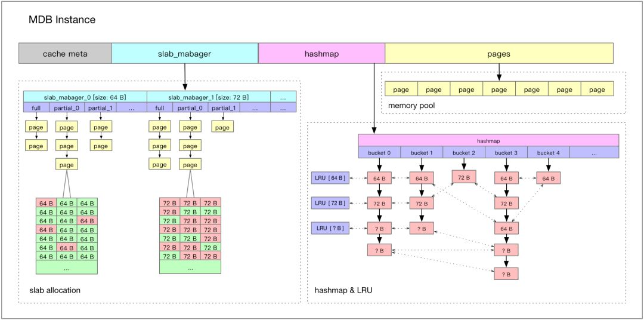
Task: Click the ellipsis footer of the 64 B slab grid
Action: click(67, 267)
